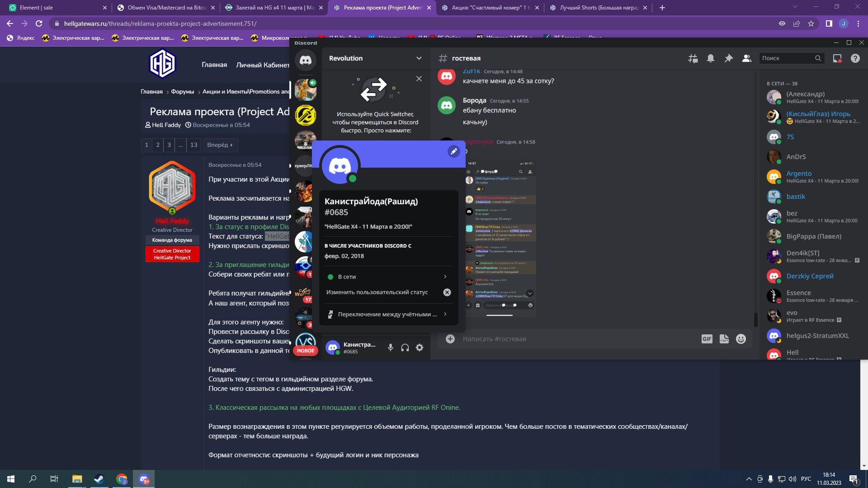Open member 'helgus2-StratumXXL' profile
Screen dimensions: 868x488
coord(814,336)
